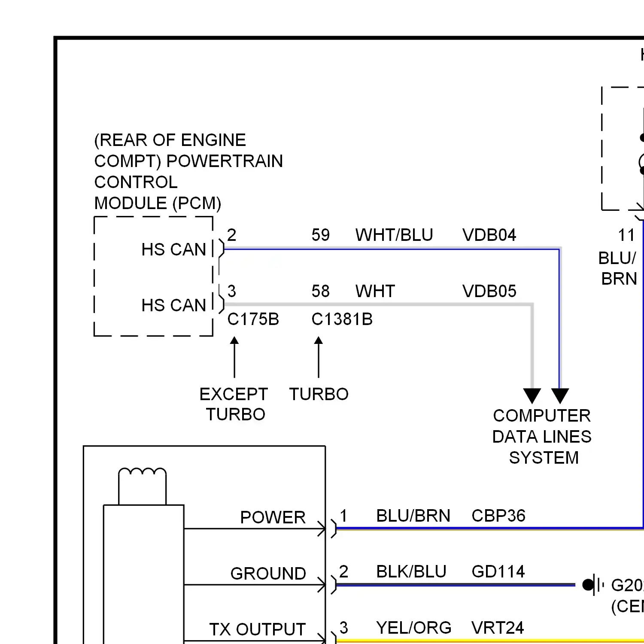Click the YEL/ORG wire color label
The image size is (644, 644).
click(414, 628)
